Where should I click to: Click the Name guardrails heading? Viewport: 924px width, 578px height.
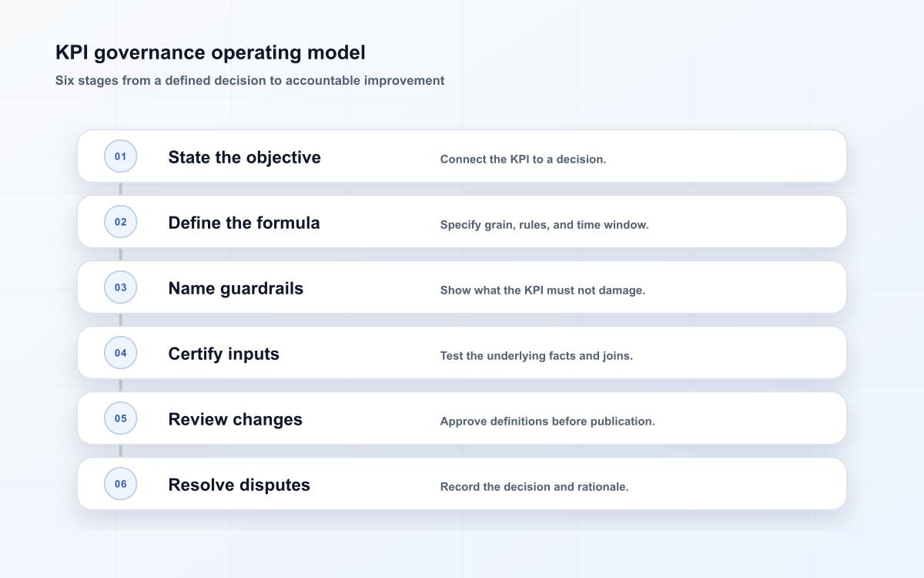[x=236, y=288]
